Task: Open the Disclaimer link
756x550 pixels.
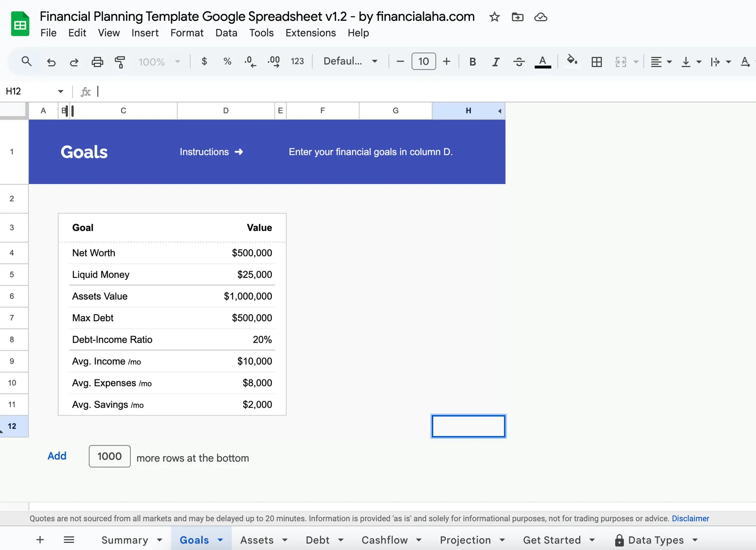Action: click(x=690, y=518)
